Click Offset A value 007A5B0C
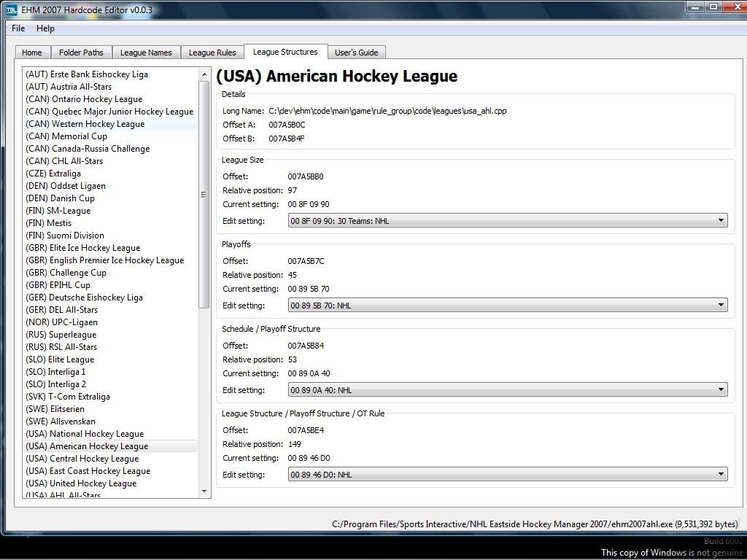 tap(287, 125)
